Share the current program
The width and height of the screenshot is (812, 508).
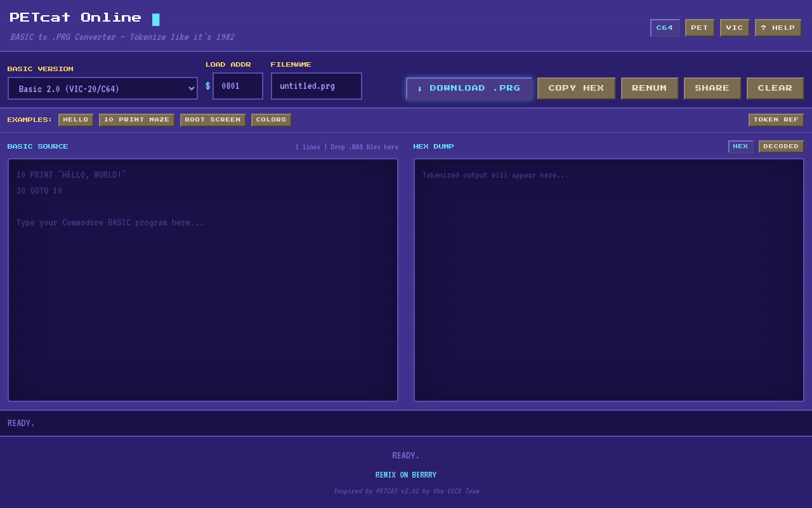712,88
